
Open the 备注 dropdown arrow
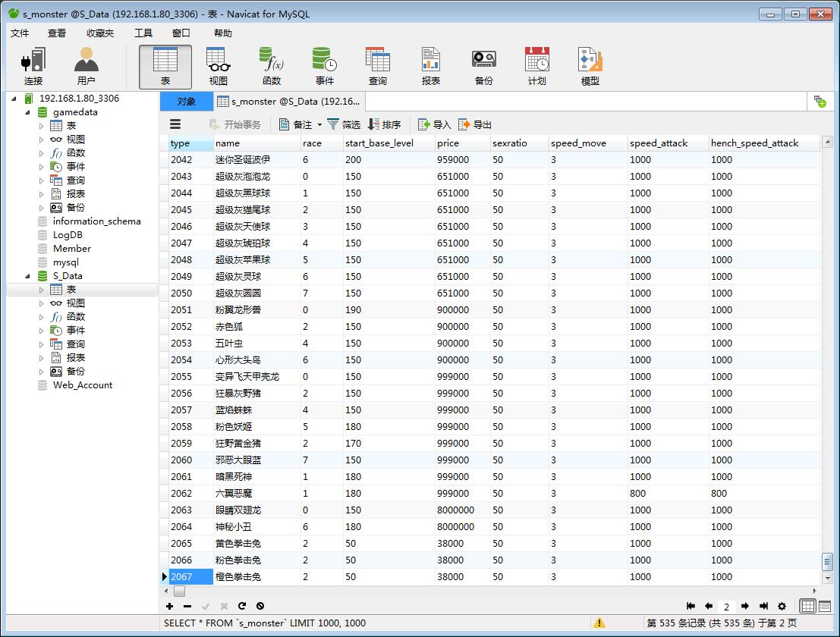tap(319, 124)
